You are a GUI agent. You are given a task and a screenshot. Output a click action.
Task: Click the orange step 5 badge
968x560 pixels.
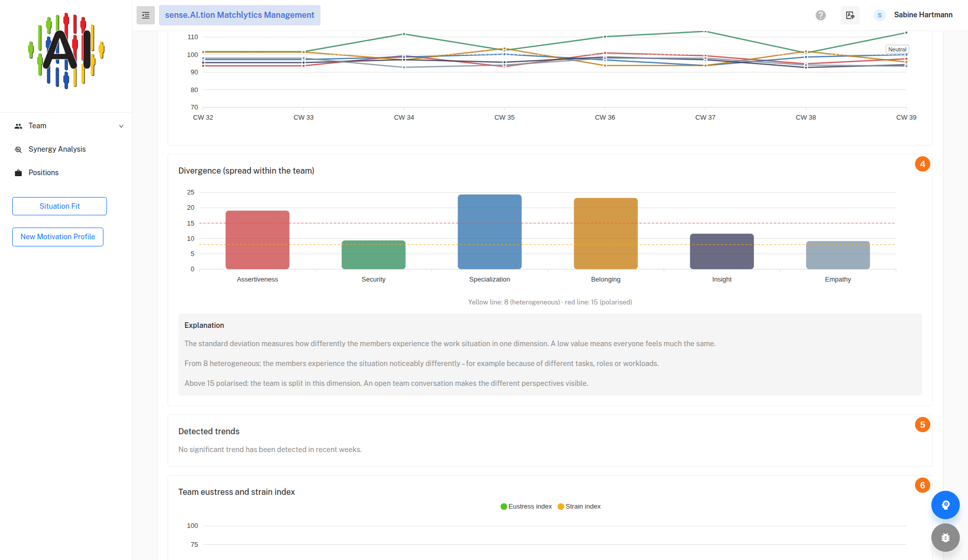923,425
